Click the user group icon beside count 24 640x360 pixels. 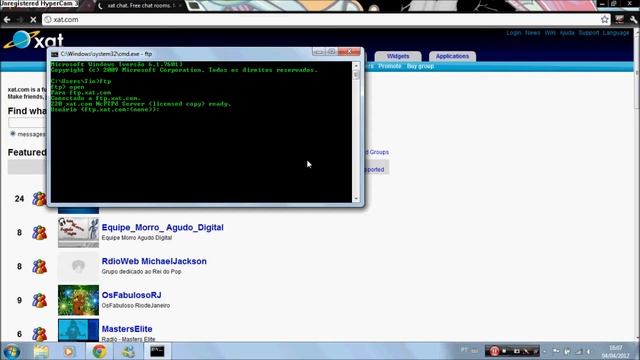click(x=40, y=199)
